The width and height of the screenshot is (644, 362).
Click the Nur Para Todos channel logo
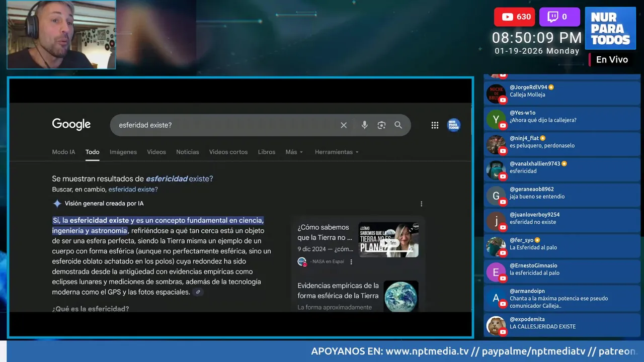[x=610, y=28]
